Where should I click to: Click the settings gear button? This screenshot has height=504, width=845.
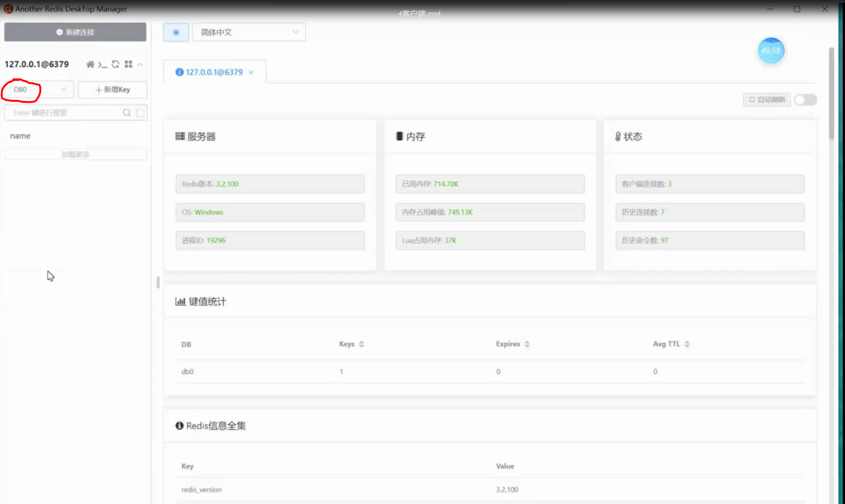coord(176,32)
